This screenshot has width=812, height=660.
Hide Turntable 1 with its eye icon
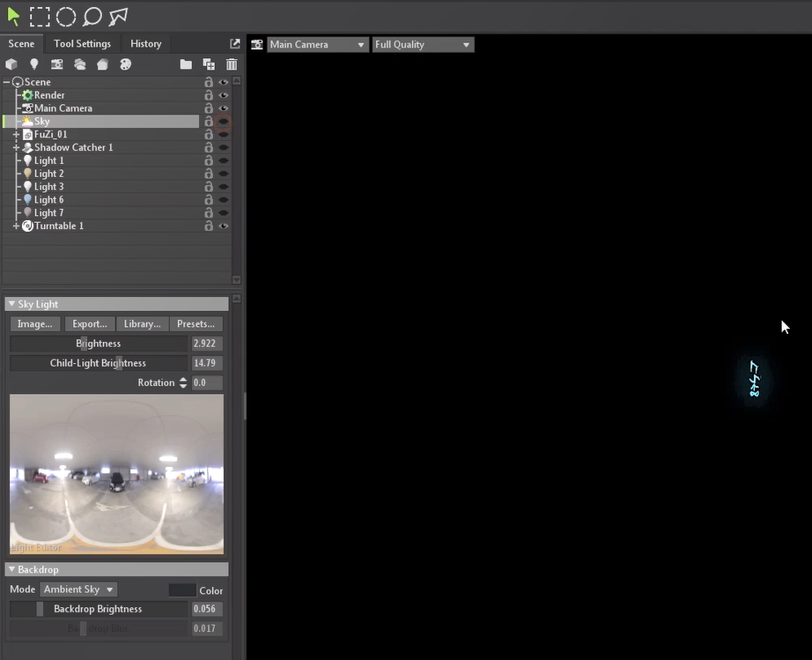(224, 226)
